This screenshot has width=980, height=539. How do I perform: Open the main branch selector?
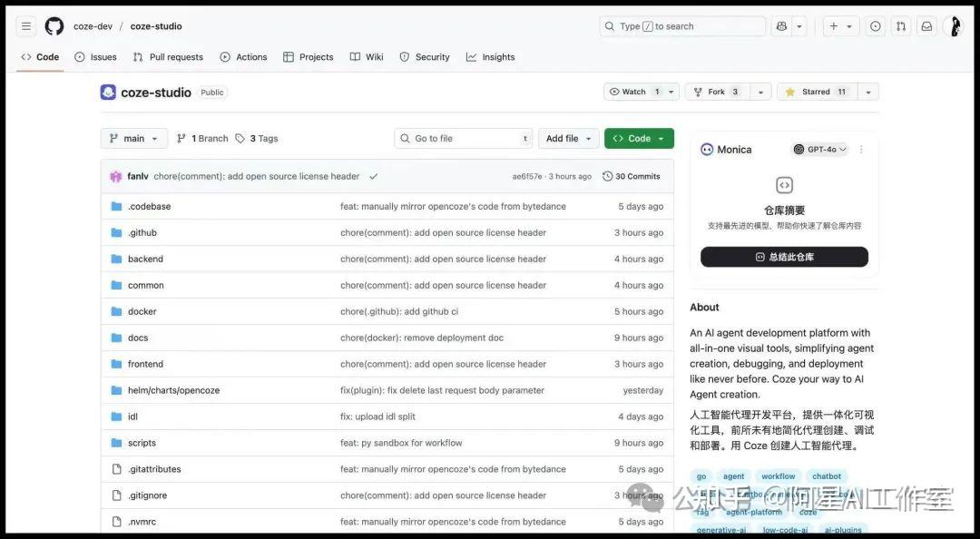pyautogui.click(x=133, y=138)
